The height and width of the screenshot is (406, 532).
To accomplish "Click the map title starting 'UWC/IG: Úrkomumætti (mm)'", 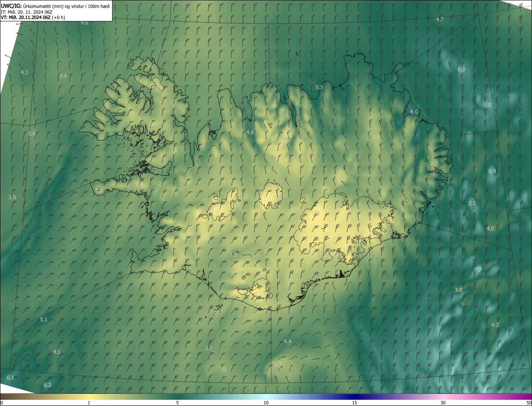I will [55, 5].
